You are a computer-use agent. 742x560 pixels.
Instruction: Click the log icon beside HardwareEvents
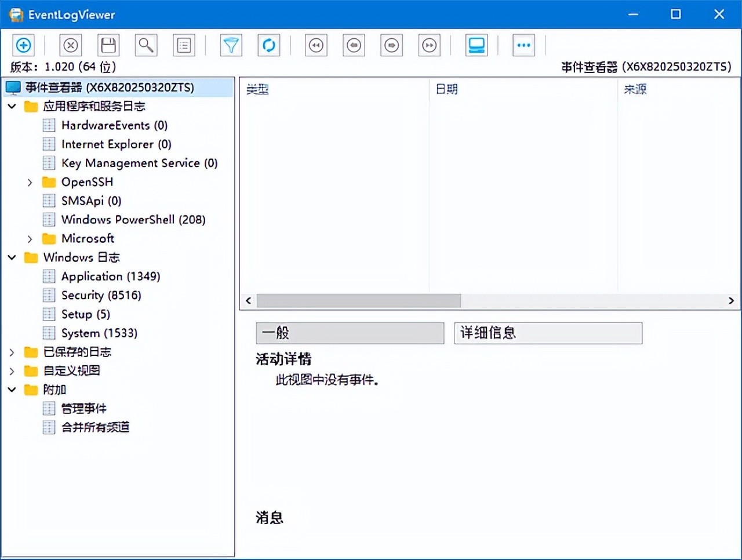point(49,125)
